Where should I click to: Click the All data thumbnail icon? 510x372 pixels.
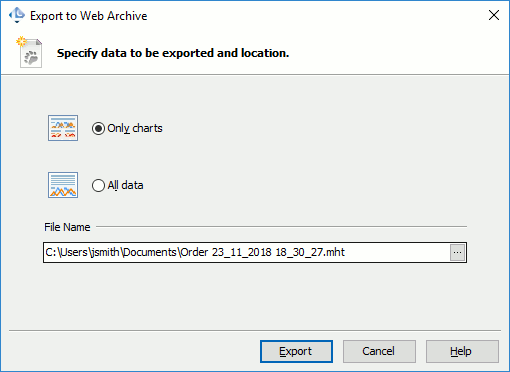click(63, 185)
